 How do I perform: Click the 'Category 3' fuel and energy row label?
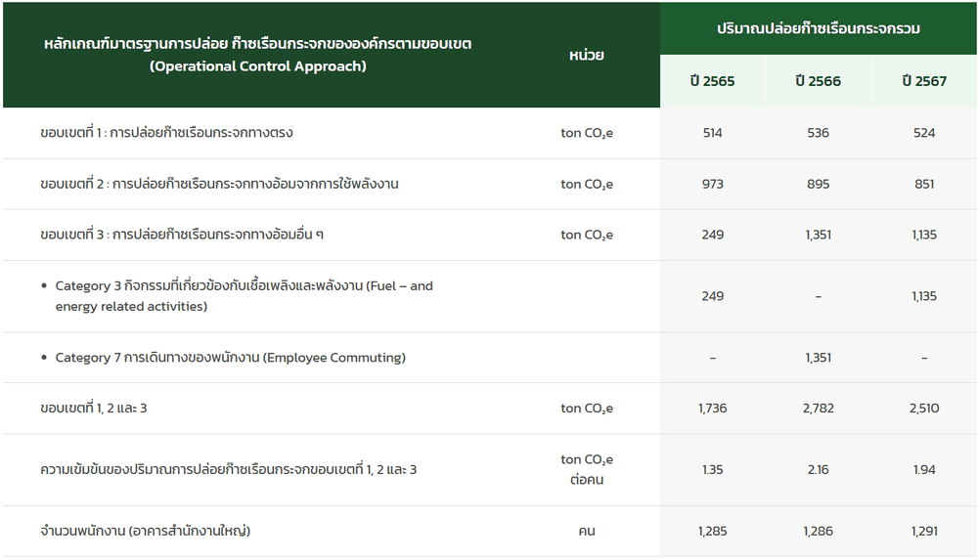click(244, 295)
